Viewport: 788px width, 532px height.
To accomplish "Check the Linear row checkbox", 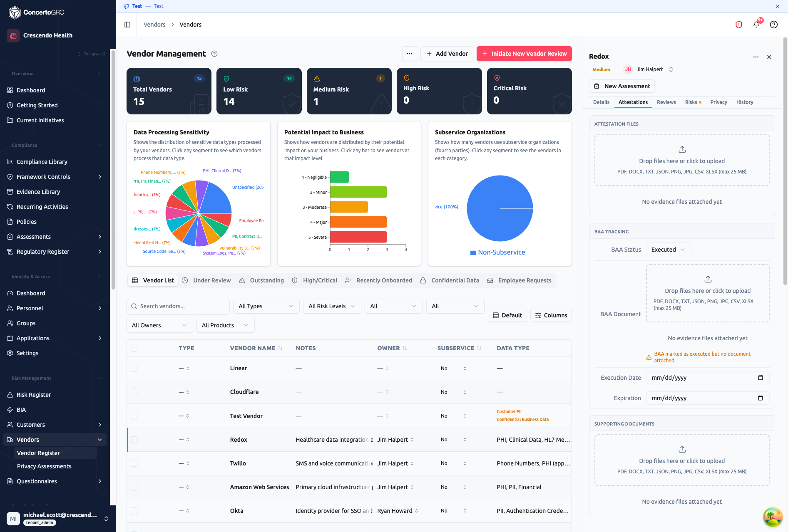I will click(134, 368).
